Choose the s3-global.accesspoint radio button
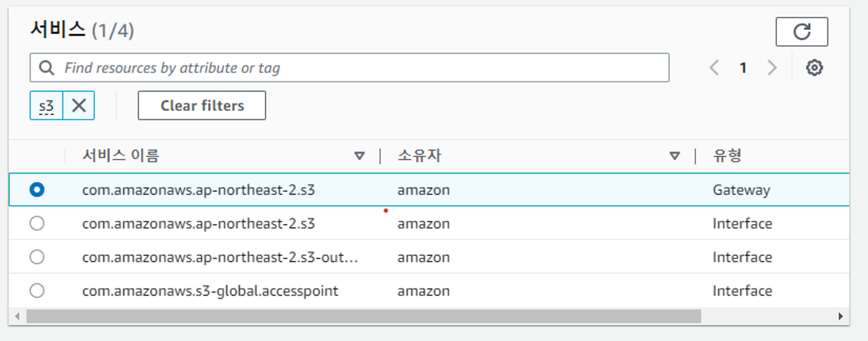This screenshot has width=868, height=341. (x=37, y=290)
